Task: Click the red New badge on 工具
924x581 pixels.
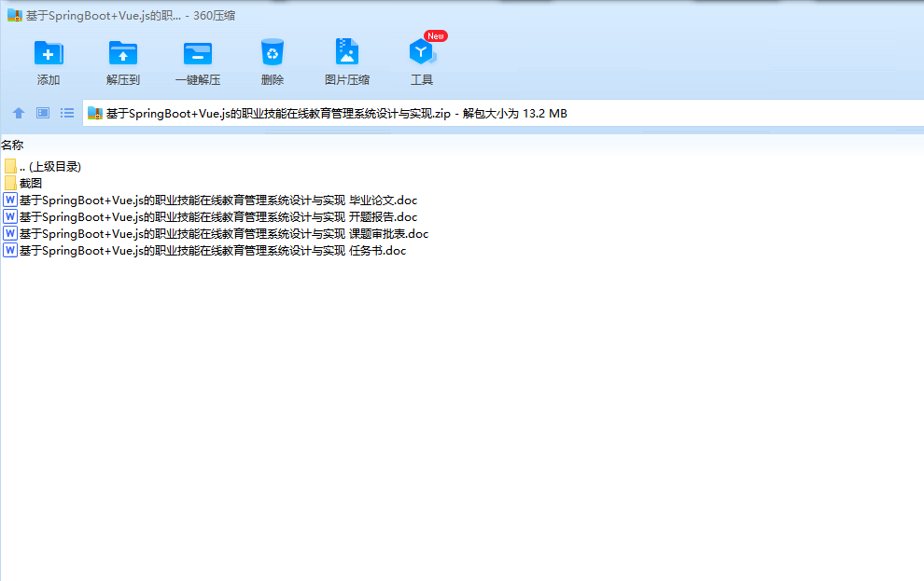Action: point(436,36)
